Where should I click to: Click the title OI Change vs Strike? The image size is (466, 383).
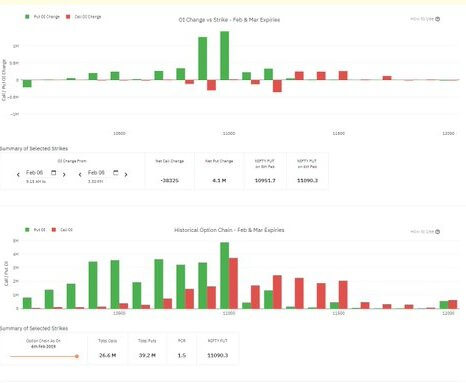(229, 20)
